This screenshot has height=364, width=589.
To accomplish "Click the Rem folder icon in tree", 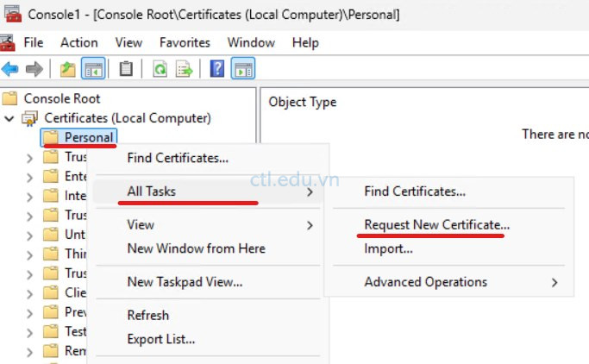I will coord(51,351).
